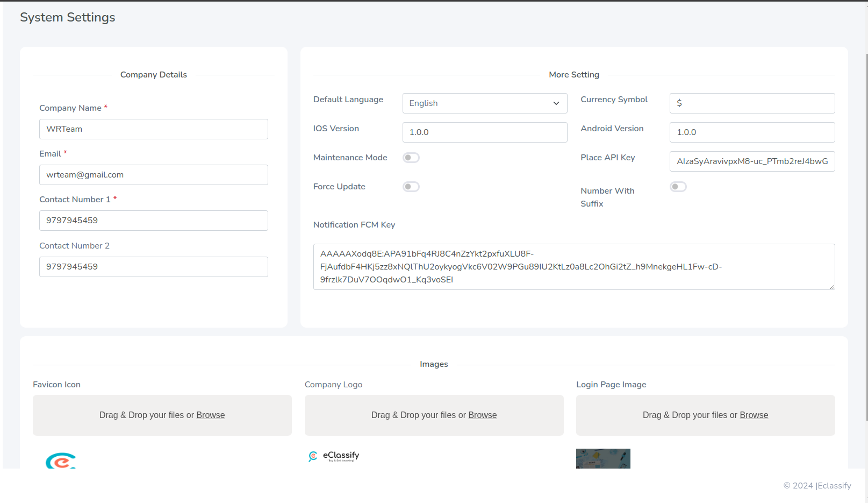Click the Currency Symbol field
868x503 pixels.
751,103
